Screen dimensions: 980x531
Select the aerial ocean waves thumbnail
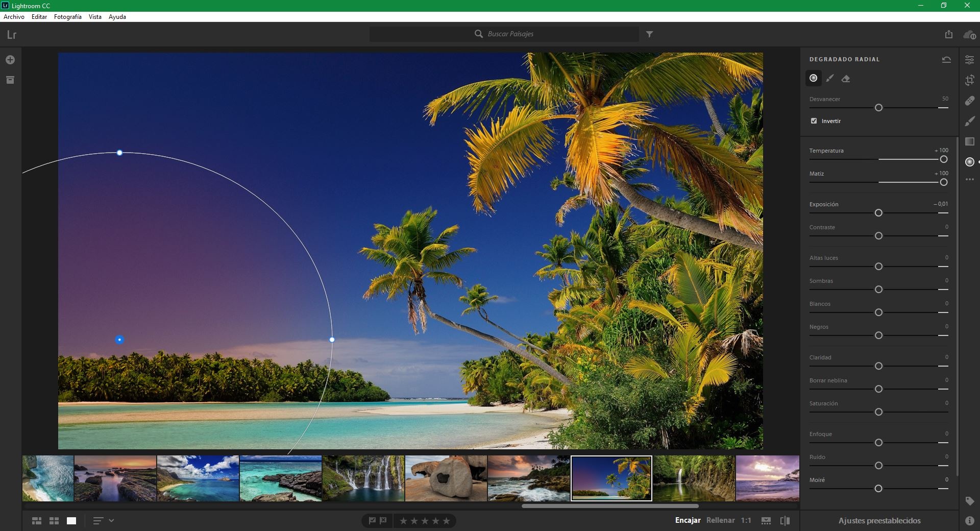(48, 478)
